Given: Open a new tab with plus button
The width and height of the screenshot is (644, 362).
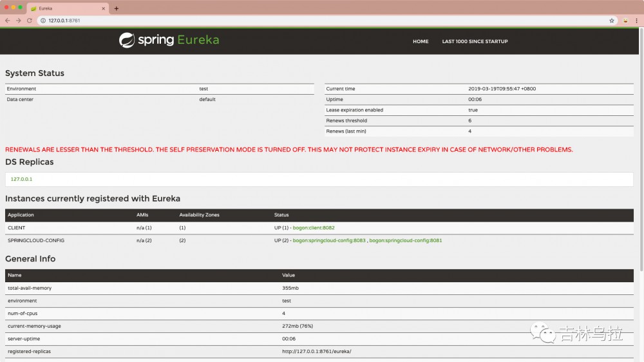Looking at the screenshot, I should pos(116,8).
